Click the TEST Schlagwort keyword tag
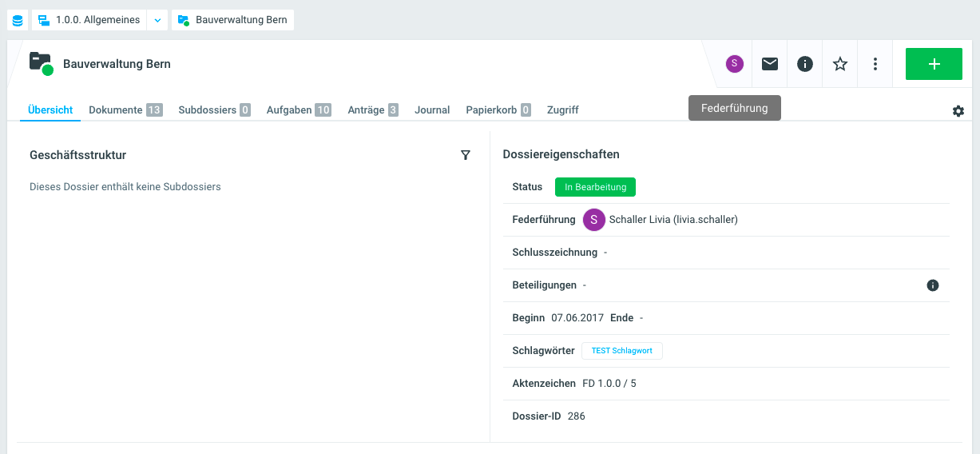Image resolution: width=980 pixels, height=454 pixels. 621,351
